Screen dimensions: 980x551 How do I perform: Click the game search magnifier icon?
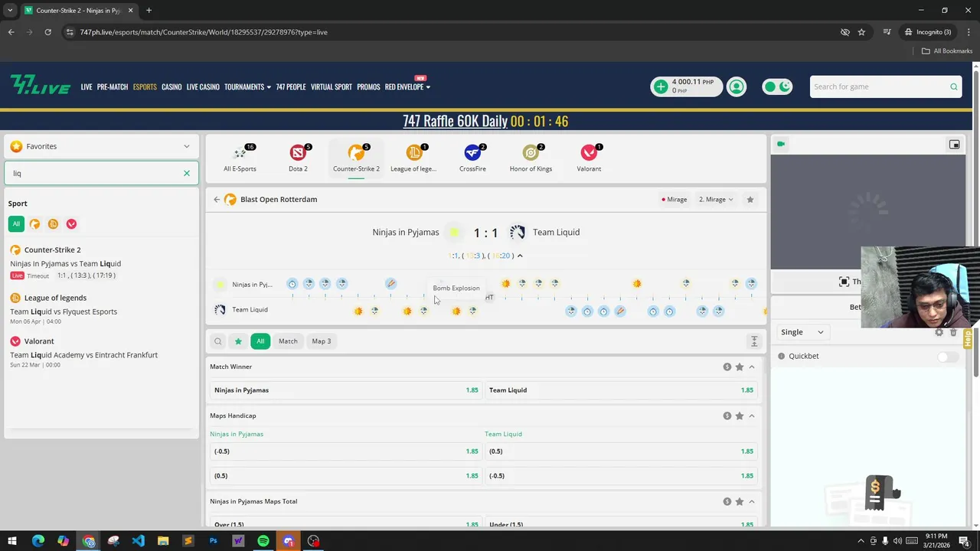coord(953,86)
